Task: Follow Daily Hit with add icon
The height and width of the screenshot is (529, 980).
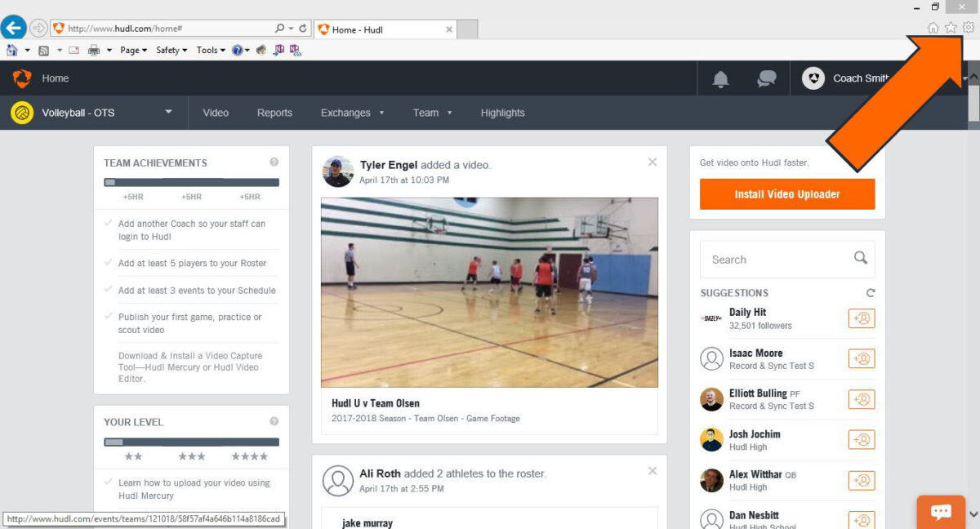Action: (x=862, y=318)
